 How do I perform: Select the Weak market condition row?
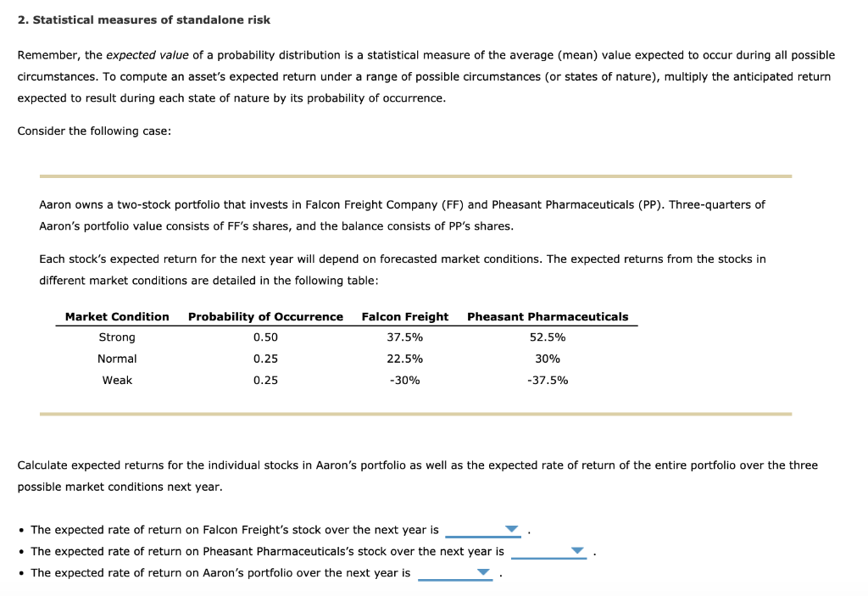pyautogui.click(x=117, y=380)
